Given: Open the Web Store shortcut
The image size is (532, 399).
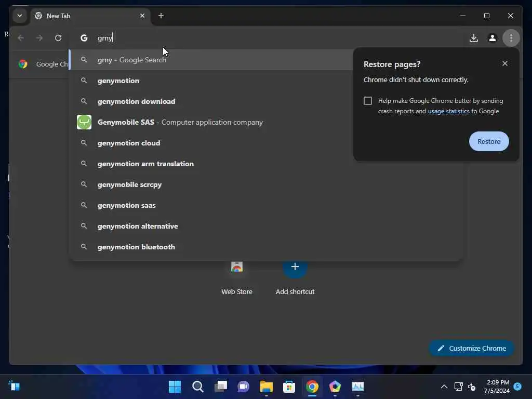Looking at the screenshot, I should point(237,277).
